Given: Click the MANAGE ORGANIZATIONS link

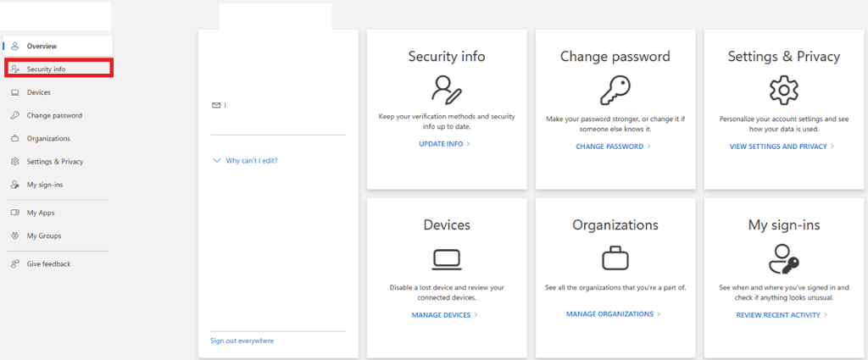Looking at the screenshot, I should tap(614, 314).
